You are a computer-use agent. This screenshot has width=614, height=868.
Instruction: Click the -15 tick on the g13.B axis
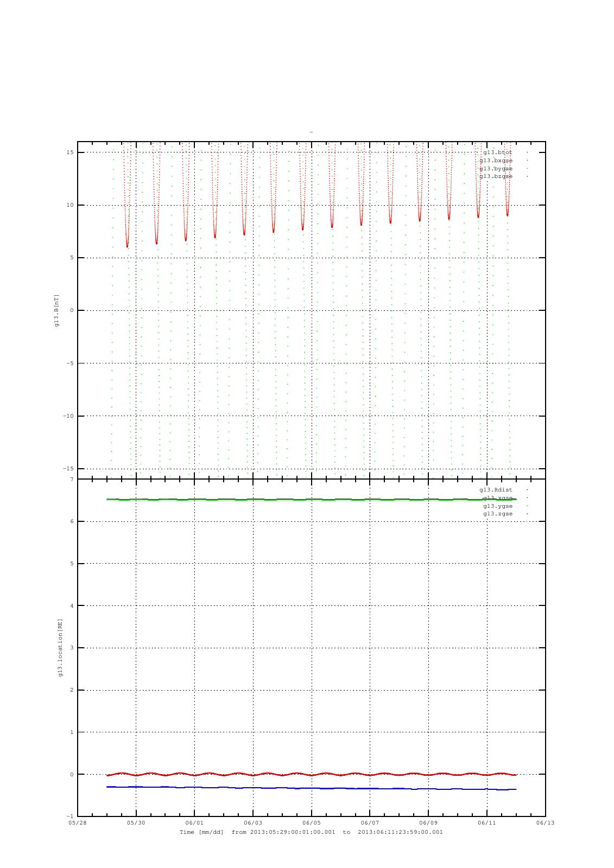point(68,469)
